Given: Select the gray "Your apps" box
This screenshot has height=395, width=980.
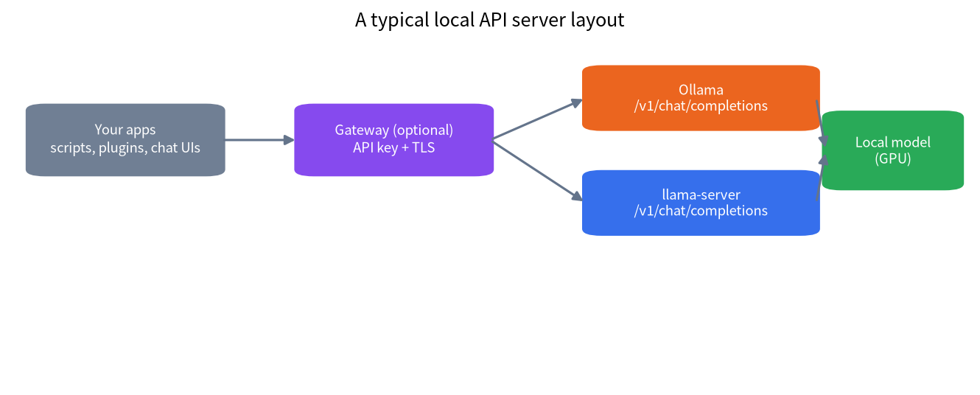Looking at the screenshot, I should point(125,140).
